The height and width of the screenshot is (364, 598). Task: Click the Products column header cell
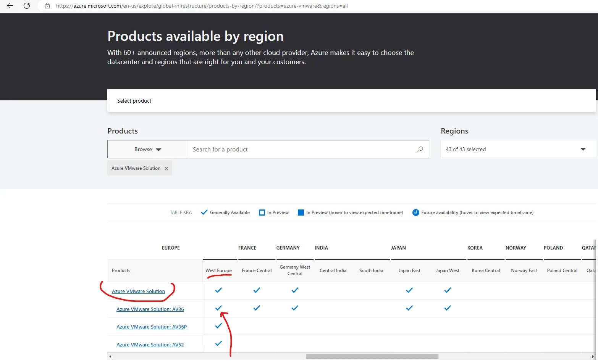click(x=155, y=271)
